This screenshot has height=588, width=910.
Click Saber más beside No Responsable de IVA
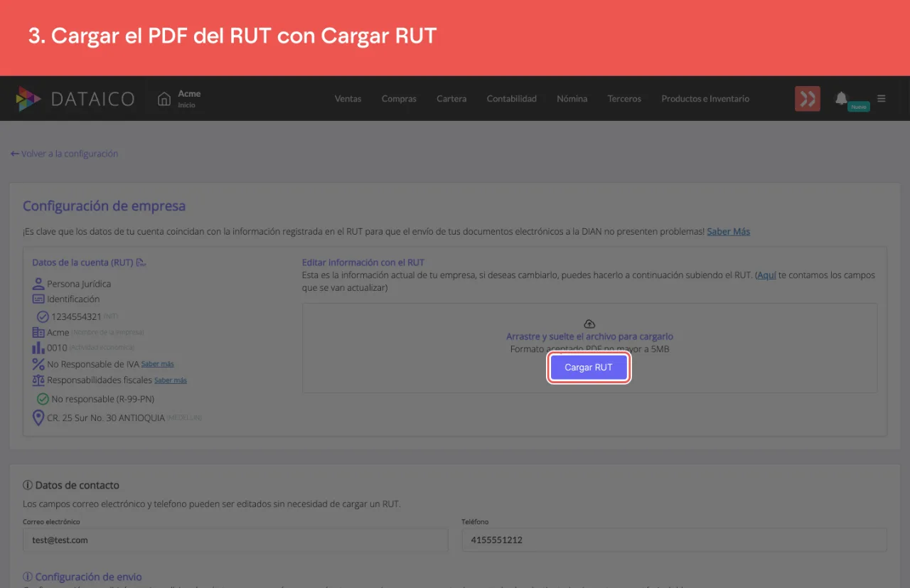[x=158, y=364]
